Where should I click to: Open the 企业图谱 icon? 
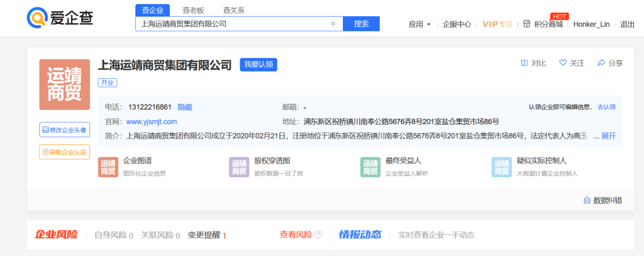(108, 167)
